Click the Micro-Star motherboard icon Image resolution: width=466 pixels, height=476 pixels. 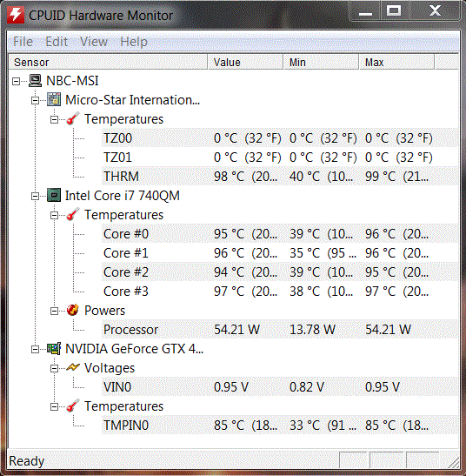point(54,100)
